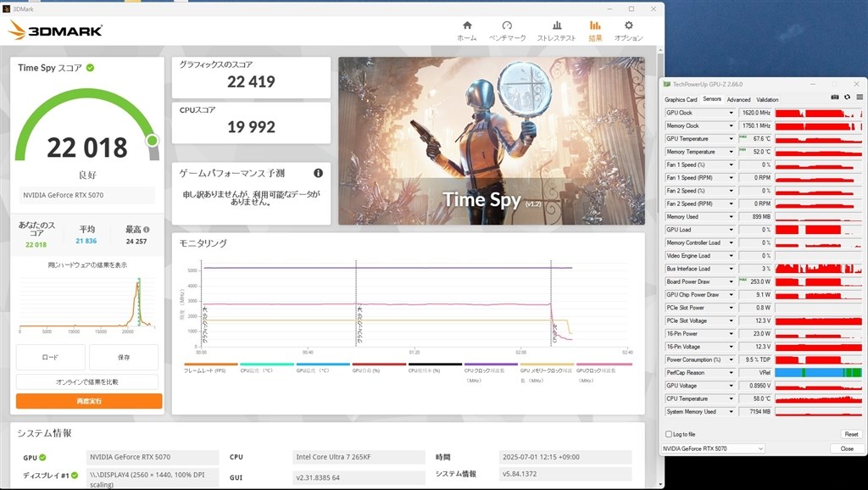
Task: Open the 結果 results nav icon
Action: [x=595, y=31]
